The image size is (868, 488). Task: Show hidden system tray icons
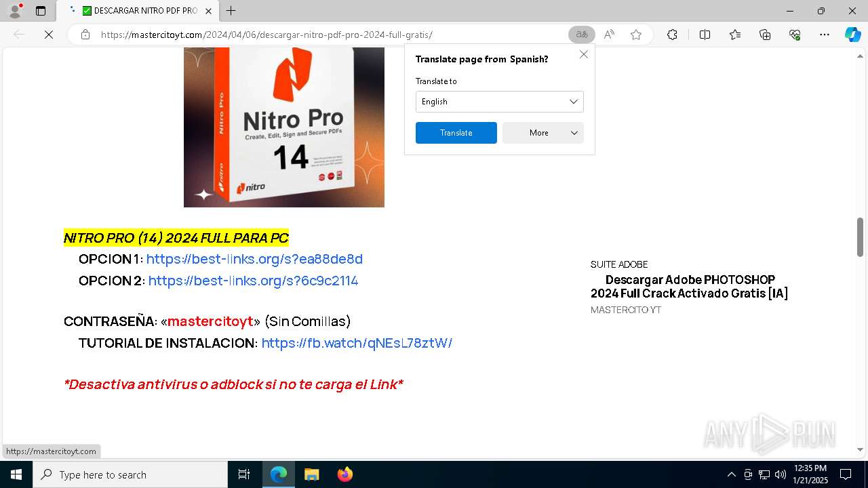tap(731, 474)
